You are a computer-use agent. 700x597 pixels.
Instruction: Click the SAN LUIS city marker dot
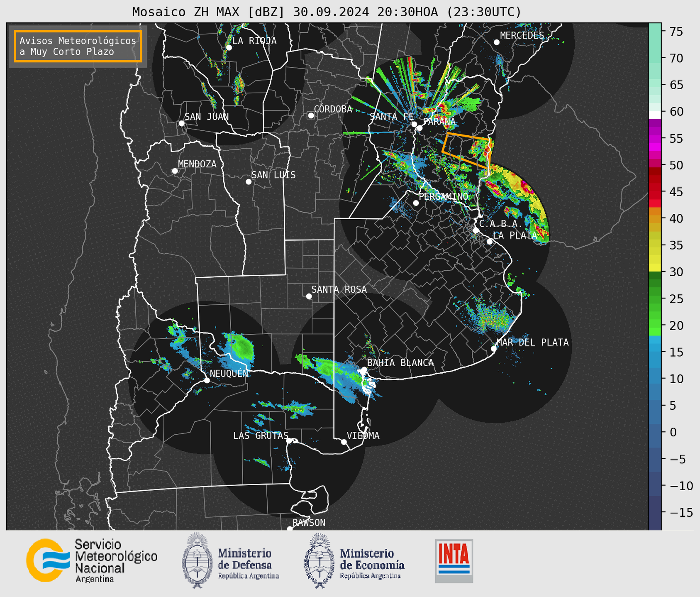tap(249, 182)
